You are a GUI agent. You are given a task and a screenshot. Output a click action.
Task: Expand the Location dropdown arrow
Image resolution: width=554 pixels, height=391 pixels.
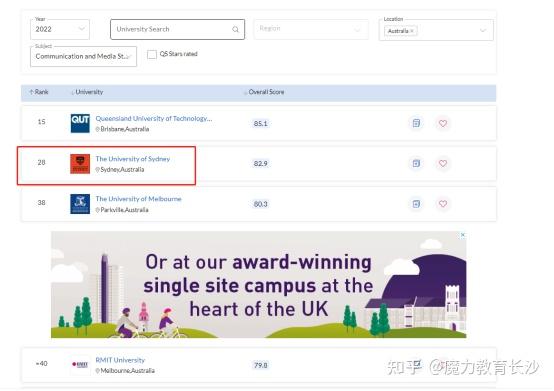click(483, 30)
